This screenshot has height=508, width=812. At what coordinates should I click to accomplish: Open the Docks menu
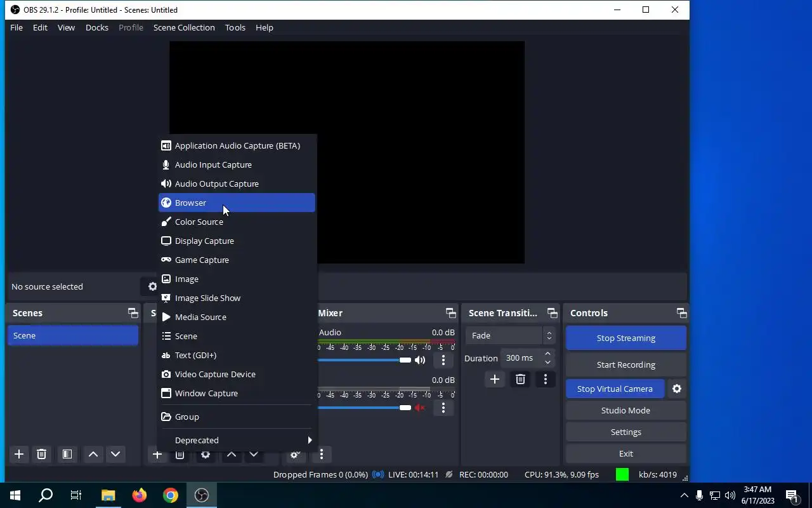coord(97,27)
